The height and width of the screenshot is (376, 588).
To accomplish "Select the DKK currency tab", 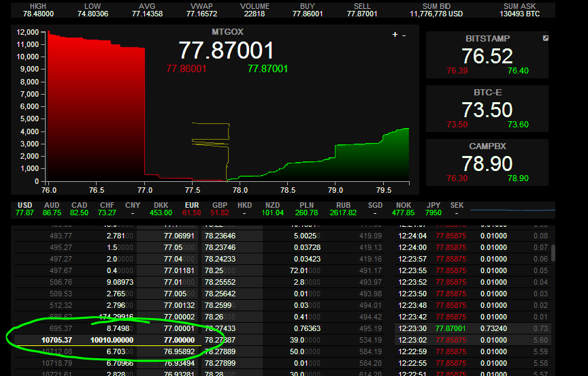I will [161, 209].
